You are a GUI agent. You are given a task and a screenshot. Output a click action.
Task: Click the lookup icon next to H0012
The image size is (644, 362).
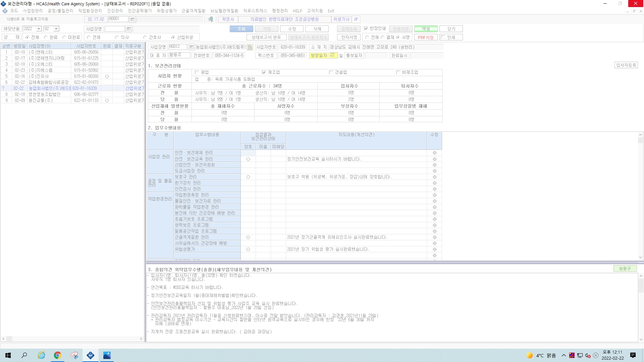tap(191, 47)
